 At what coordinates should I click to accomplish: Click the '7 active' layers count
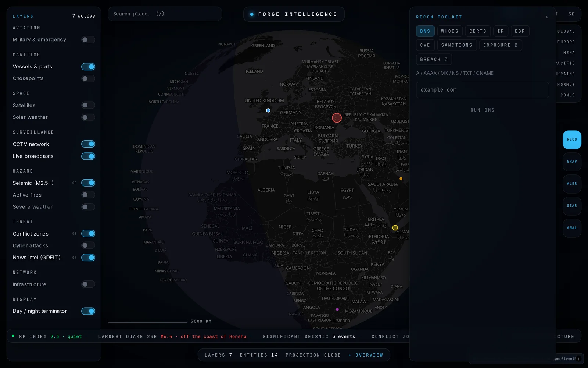(83, 16)
